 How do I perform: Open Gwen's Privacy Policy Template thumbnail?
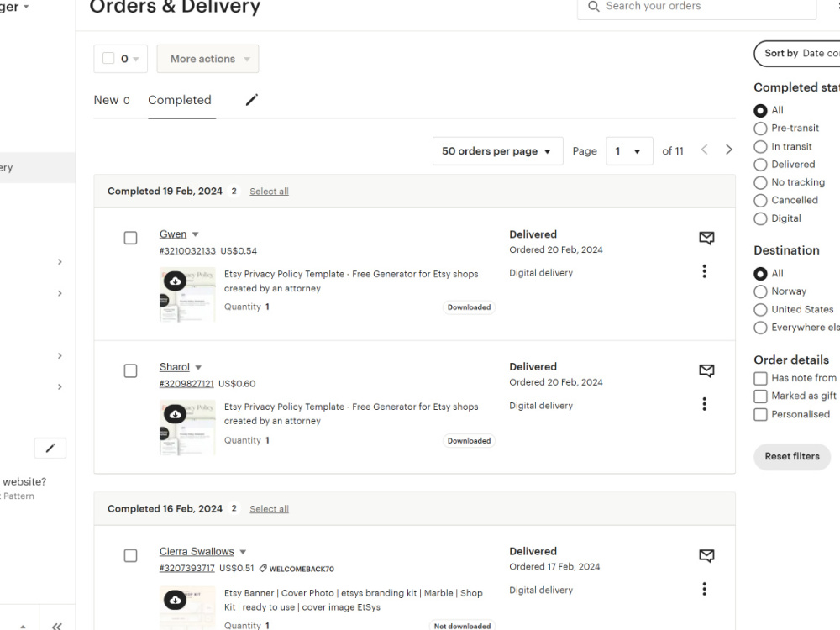coord(187,294)
